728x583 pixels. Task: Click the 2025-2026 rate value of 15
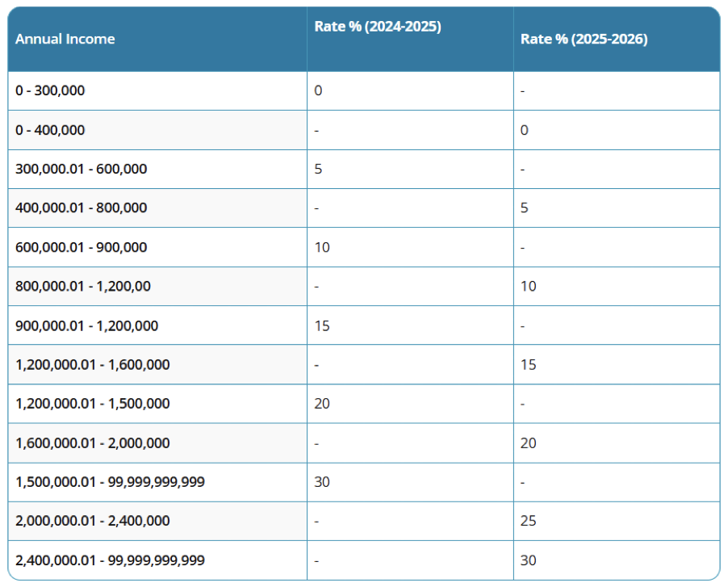[528, 364]
